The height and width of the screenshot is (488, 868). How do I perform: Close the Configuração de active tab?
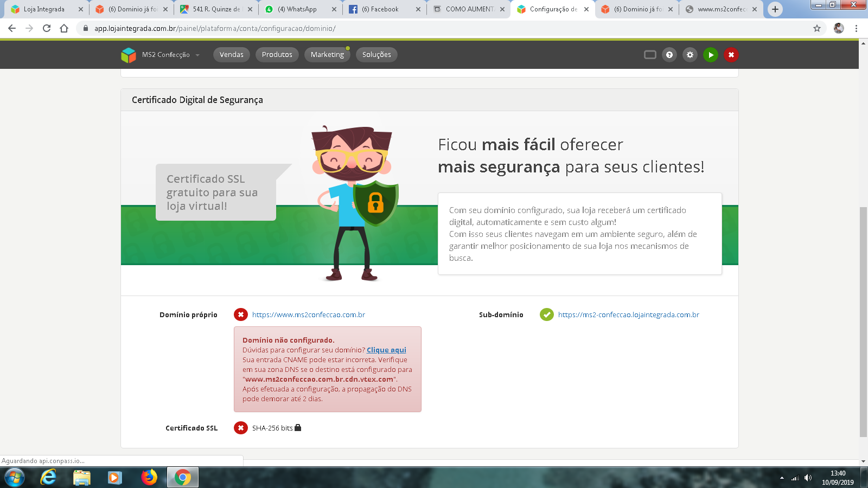[586, 9]
